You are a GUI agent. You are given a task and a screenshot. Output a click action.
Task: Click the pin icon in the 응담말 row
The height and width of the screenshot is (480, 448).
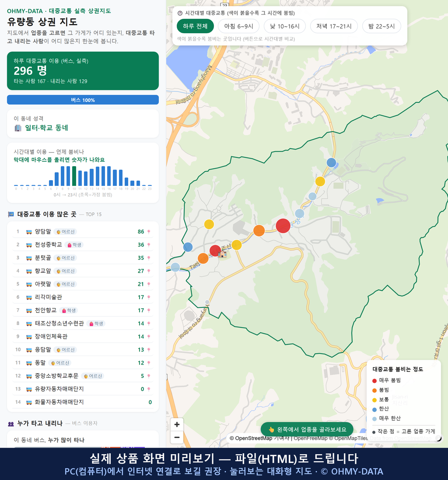click(149, 350)
